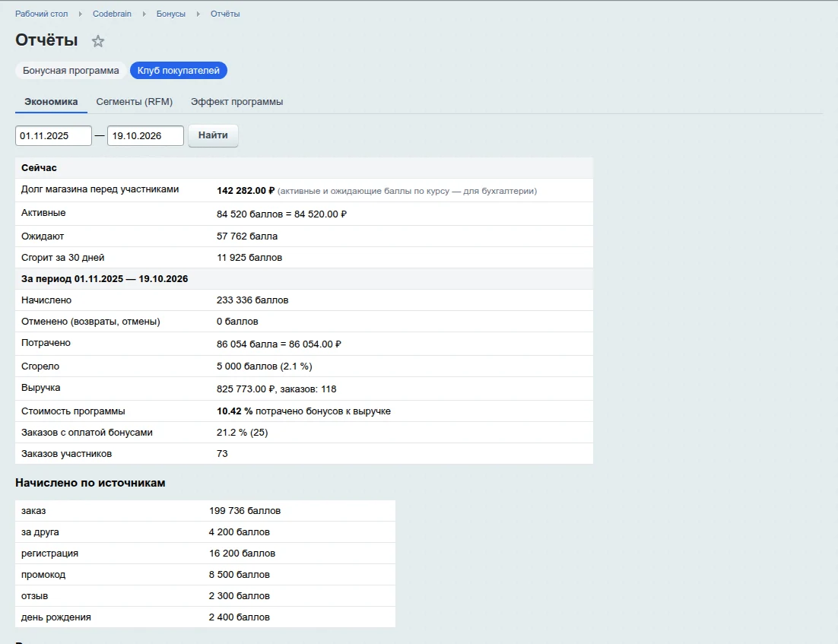Image resolution: width=838 pixels, height=644 pixels.
Task: Switch to Сегменты (RFM) tab
Action: tap(134, 102)
